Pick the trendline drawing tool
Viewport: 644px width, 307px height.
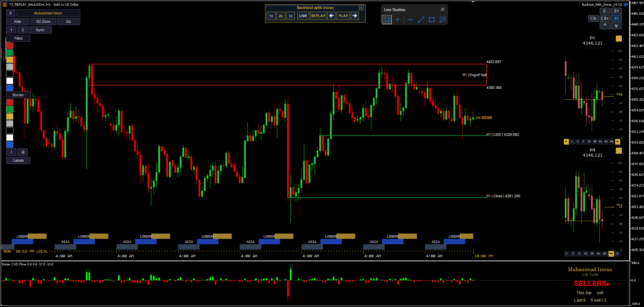click(x=421, y=20)
